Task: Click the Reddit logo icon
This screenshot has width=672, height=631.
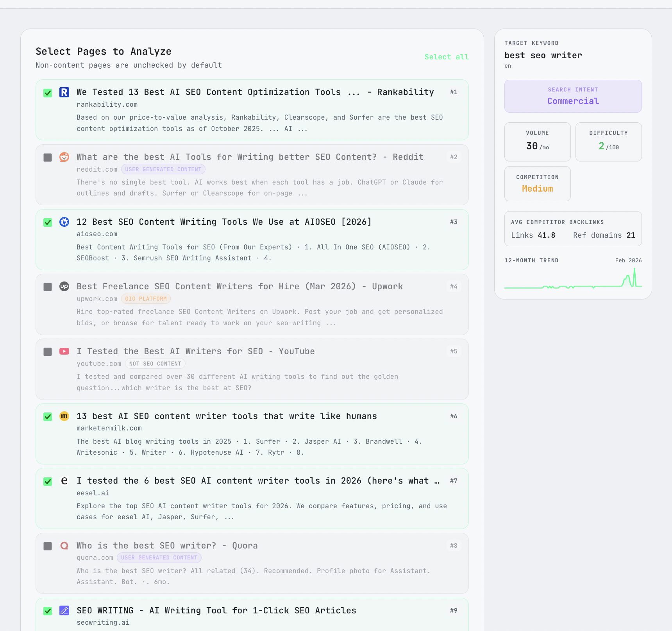Action: click(64, 157)
